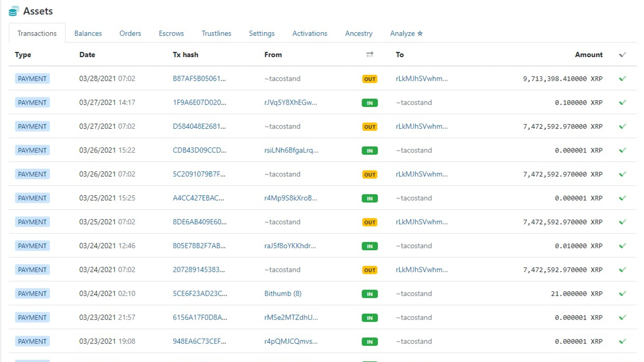Show the Activations tab
The height and width of the screenshot is (362, 644).
310,33
